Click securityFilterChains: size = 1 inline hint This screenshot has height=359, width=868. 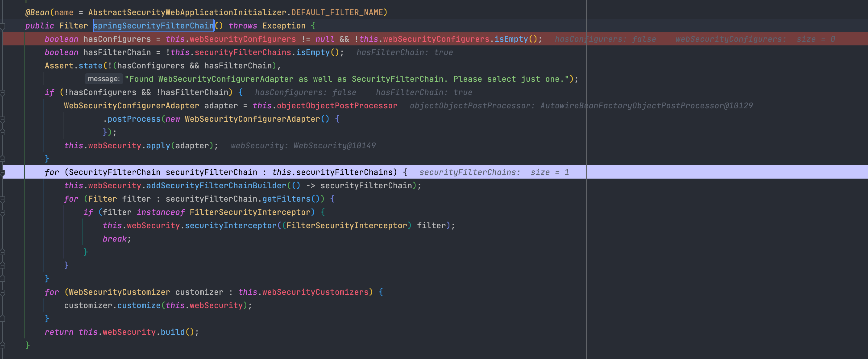pyautogui.click(x=494, y=173)
